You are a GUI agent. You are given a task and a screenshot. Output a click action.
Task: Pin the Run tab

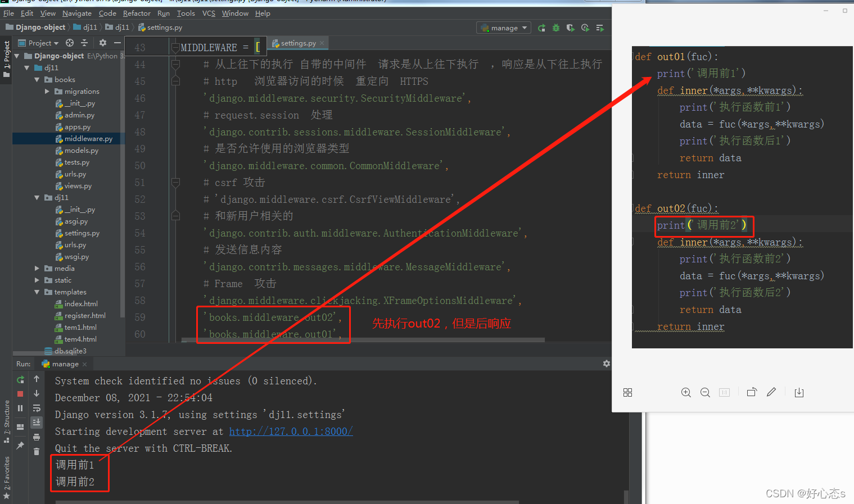(x=20, y=446)
